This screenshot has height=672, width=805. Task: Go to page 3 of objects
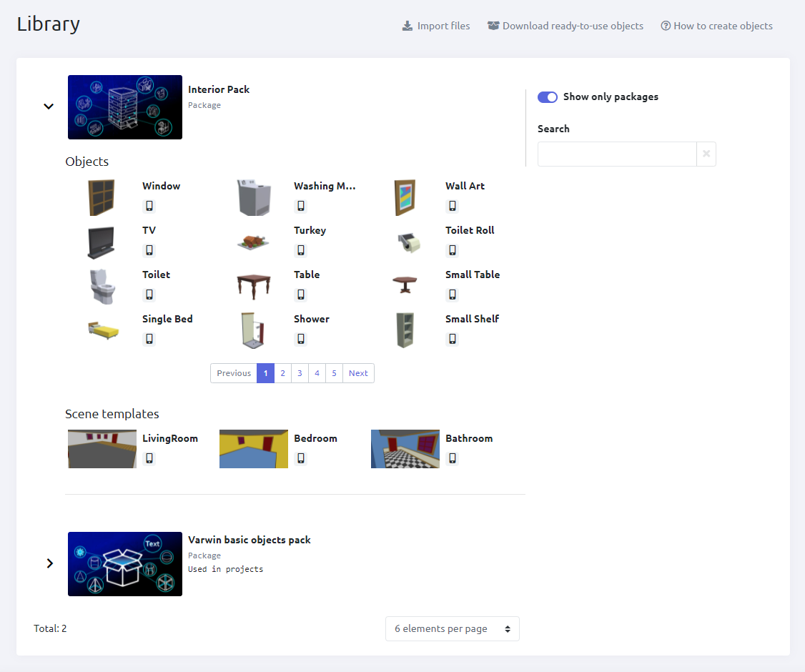[300, 373]
